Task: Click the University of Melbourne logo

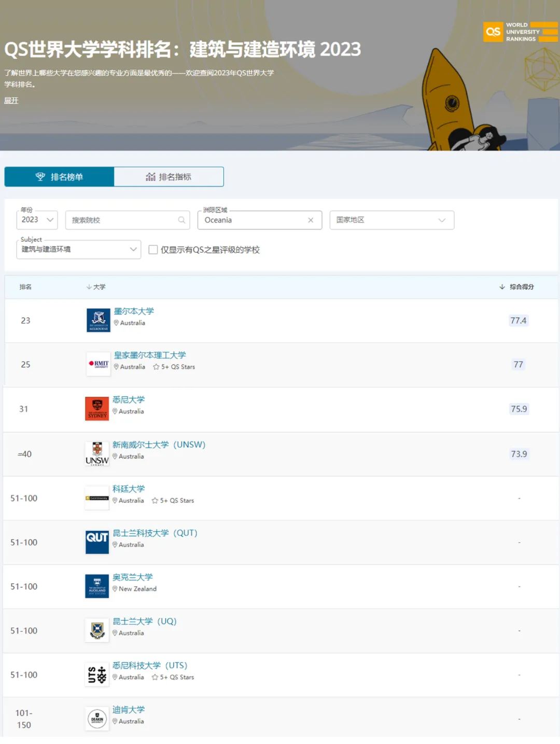Action: [x=99, y=320]
